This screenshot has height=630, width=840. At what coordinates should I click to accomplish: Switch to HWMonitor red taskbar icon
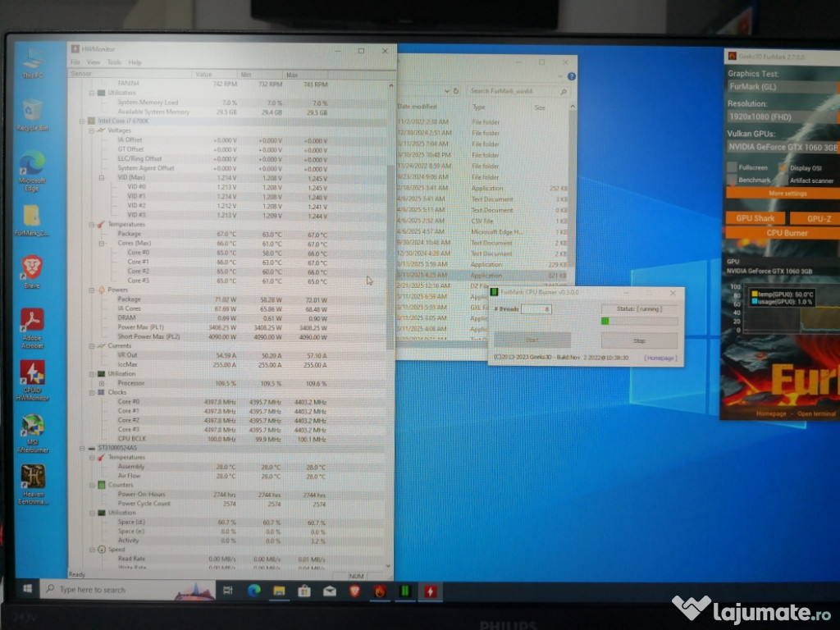pos(430,591)
